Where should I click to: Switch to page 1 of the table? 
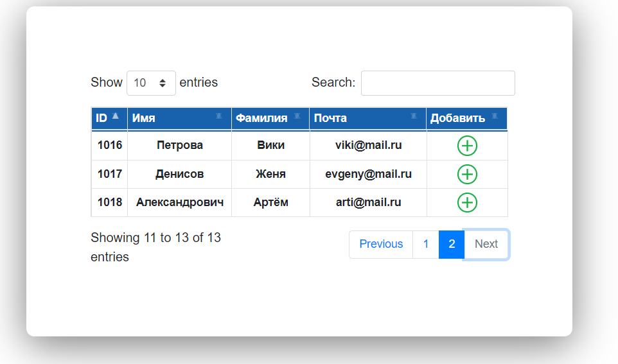click(426, 244)
